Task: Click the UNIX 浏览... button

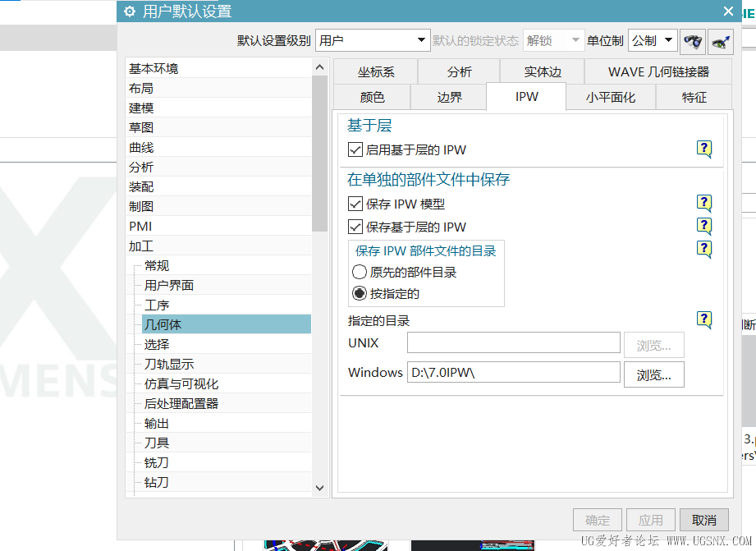Action: (653, 345)
